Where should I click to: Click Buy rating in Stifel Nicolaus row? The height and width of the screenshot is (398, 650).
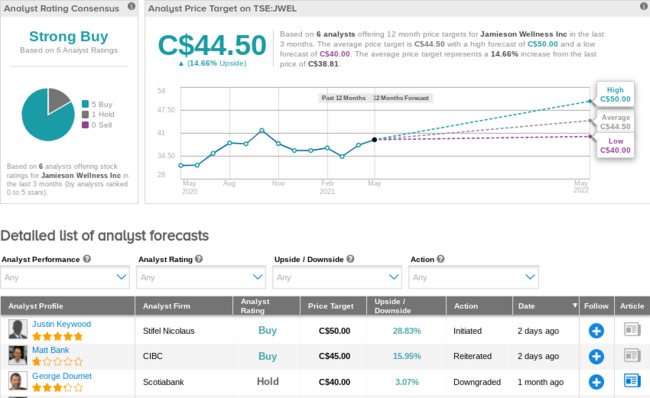click(267, 330)
